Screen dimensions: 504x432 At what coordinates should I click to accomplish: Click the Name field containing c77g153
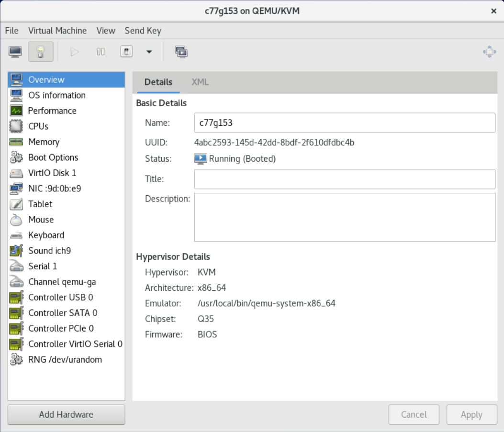tap(345, 122)
